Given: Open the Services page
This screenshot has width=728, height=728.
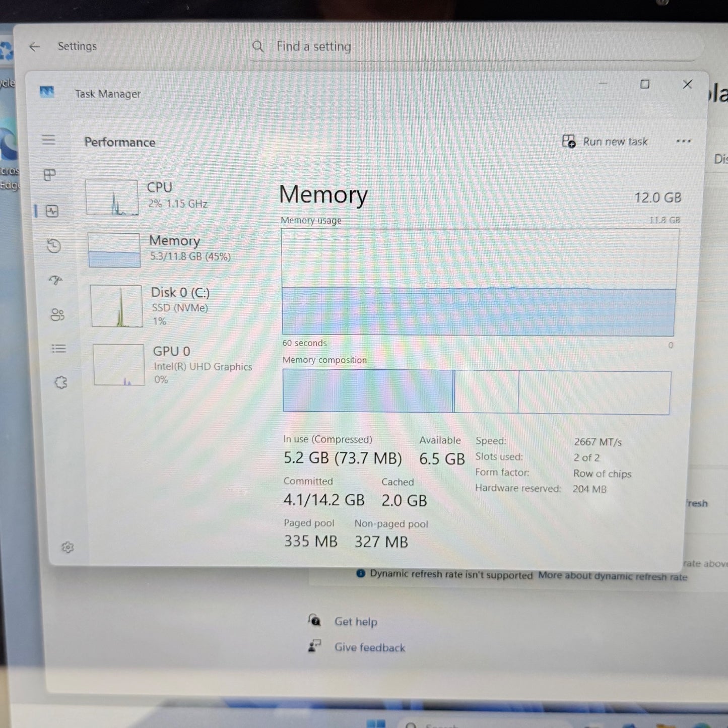Looking at the screenshot, I should click(x=60, y=383).
